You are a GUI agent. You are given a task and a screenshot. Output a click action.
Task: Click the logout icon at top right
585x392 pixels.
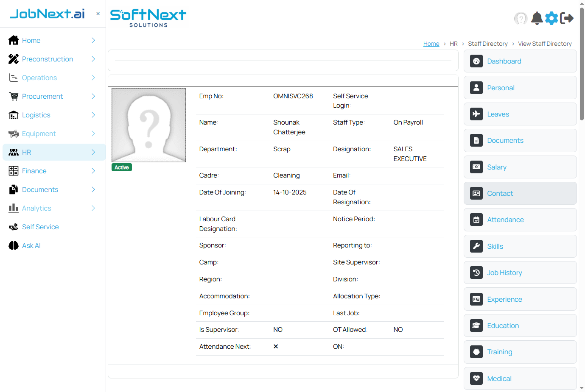point(567,18)
